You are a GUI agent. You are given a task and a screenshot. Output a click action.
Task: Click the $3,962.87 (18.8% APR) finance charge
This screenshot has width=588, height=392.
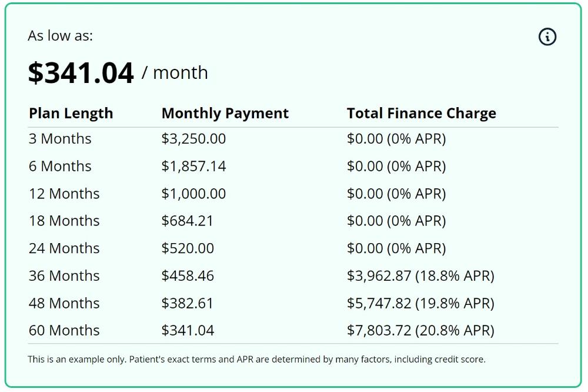coord(420,275)
